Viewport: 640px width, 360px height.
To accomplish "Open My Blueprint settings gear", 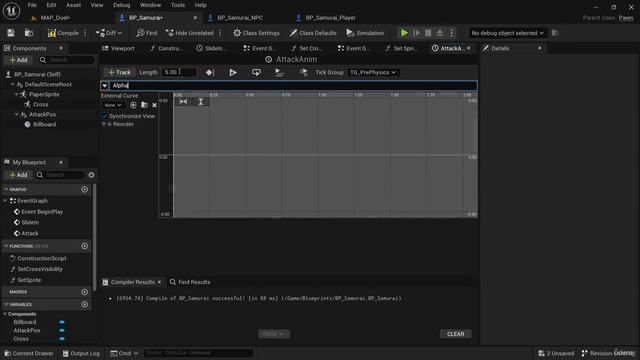I will point(91,175).
